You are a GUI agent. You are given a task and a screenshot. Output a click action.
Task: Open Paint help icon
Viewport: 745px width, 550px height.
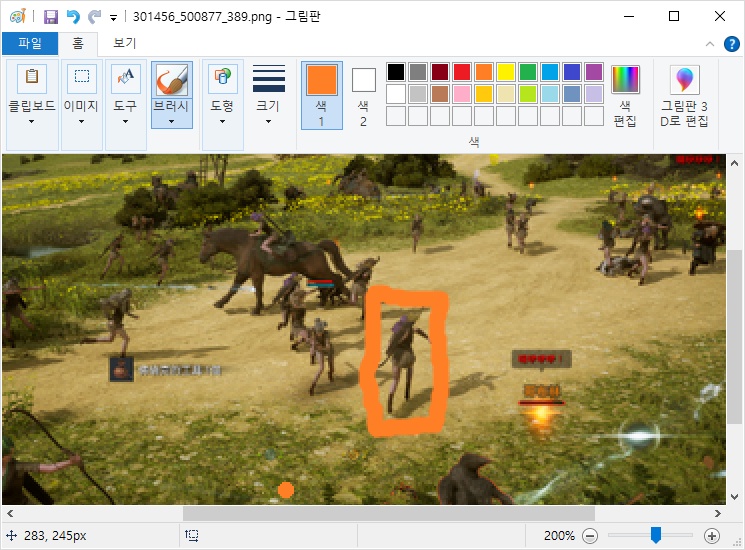pyautogui.click(x=732, y=44)
